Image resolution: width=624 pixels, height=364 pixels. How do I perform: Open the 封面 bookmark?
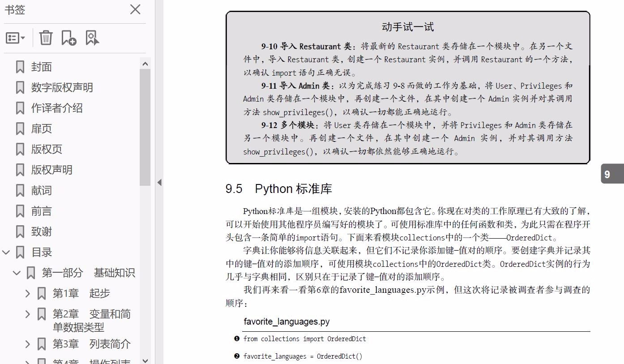(x=42, y=67)
